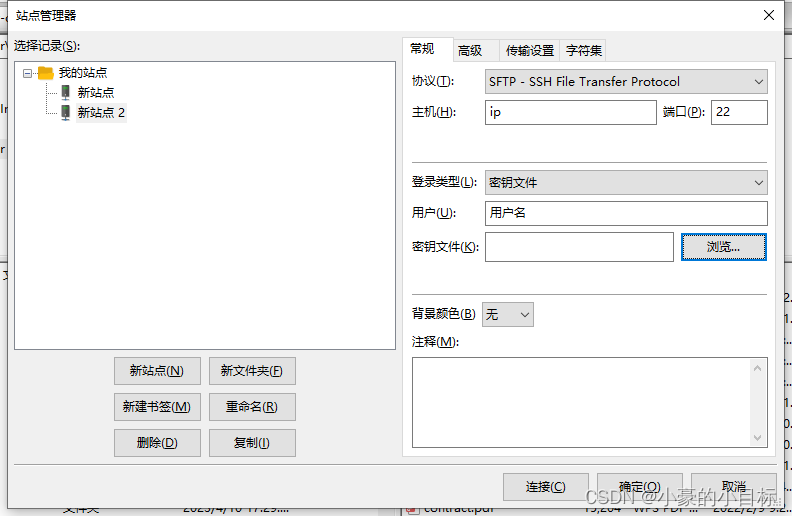This screenshot has width=792, height=516.
Task: Click the 密钥文件 path field
Action: tap(579, 247)
